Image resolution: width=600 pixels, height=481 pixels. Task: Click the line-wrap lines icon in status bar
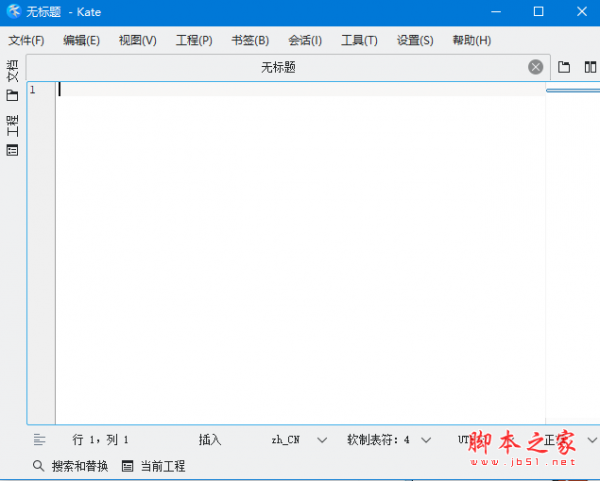(x=40, y=439)
